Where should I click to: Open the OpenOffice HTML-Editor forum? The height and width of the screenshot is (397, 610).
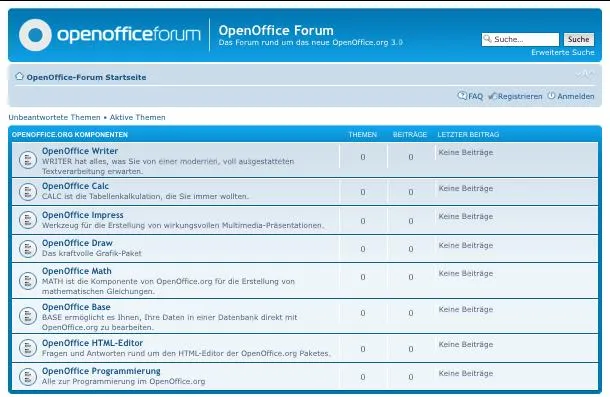[x=92, y=343]
